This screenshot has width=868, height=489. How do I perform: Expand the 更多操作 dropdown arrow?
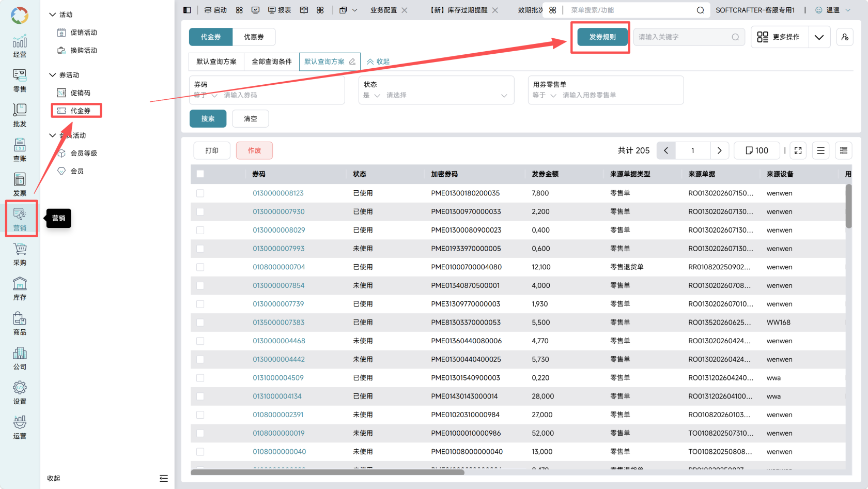tap(819, 37)
